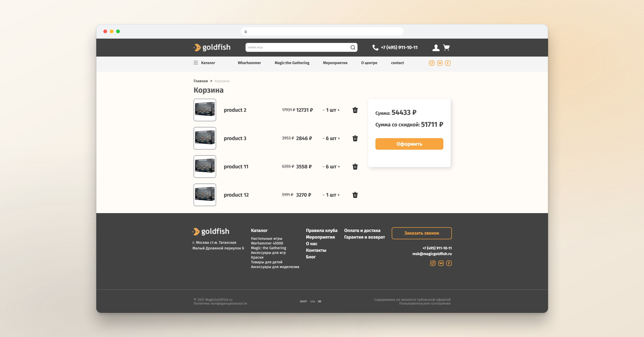This screenshot has height=337, width=644.
Task: Open Оплата и доставка footer link
Action: pos(362,230)
